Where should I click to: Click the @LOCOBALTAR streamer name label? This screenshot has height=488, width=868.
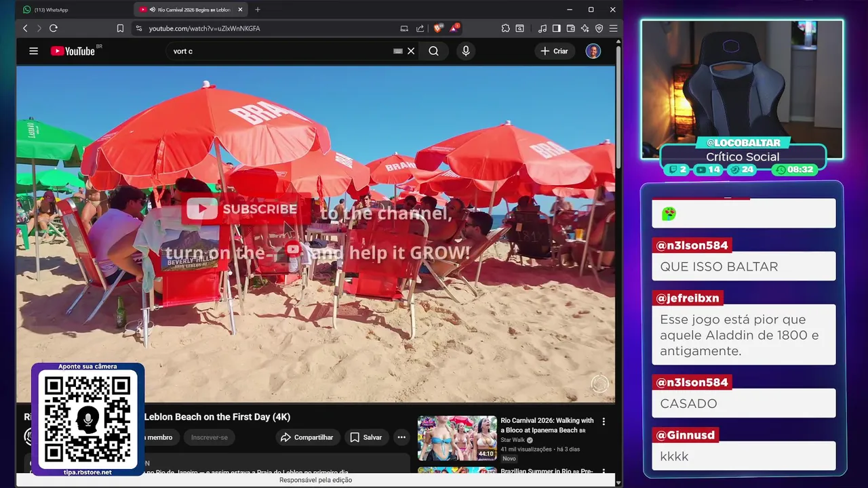click(x=743, y=143)
